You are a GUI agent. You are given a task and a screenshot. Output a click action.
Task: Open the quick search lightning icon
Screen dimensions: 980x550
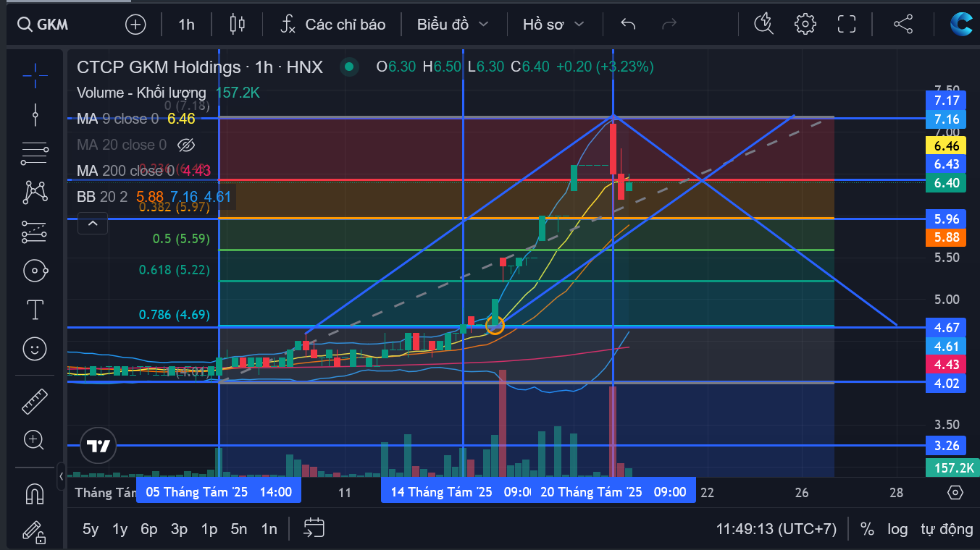pos(763,24)
